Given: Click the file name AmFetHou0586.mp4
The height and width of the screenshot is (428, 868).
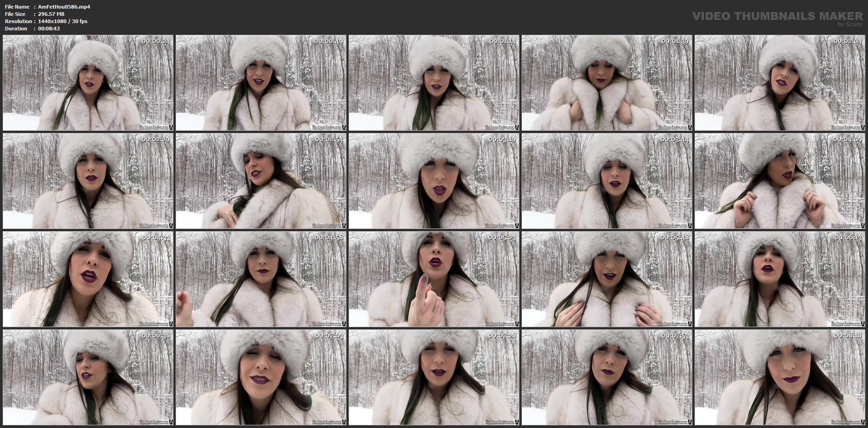Looking at the screenshot, I should tap(64, 7).
